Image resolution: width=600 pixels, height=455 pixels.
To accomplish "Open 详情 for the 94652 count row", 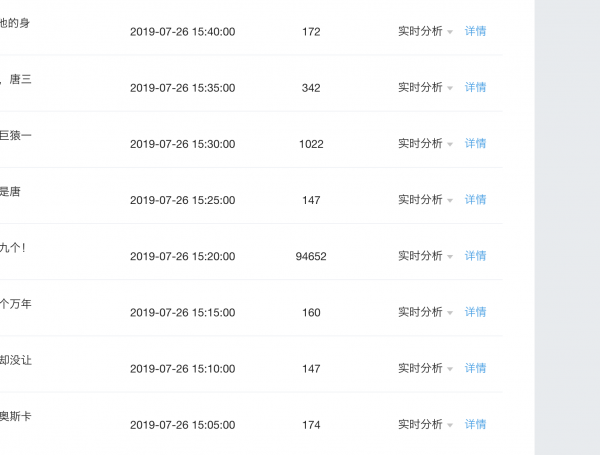I will click(x=475, y=256).
